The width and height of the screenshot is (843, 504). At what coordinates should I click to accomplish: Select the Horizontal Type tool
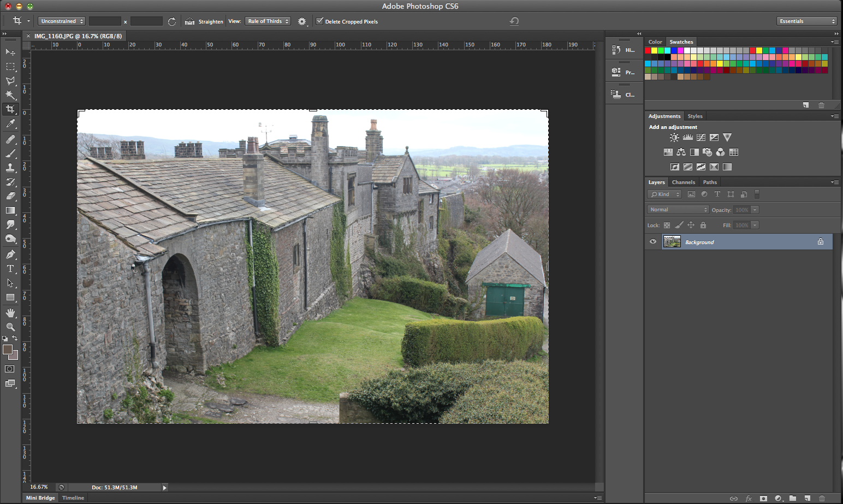10,269
